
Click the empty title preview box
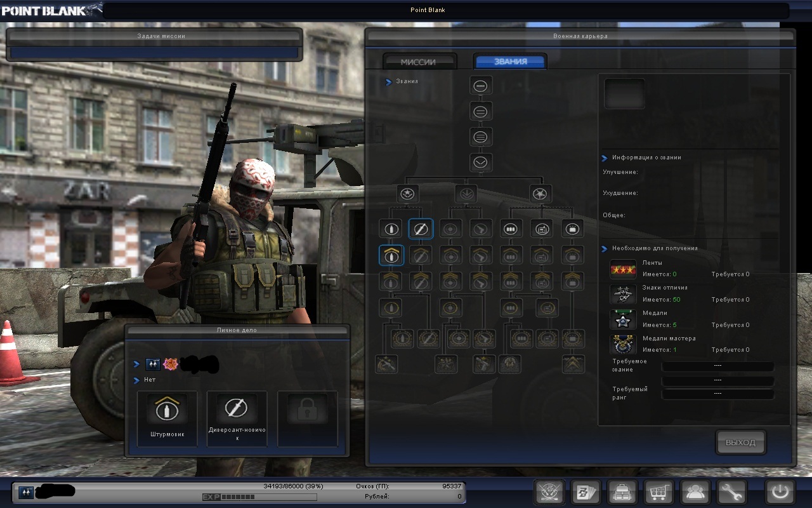point(624,94)
